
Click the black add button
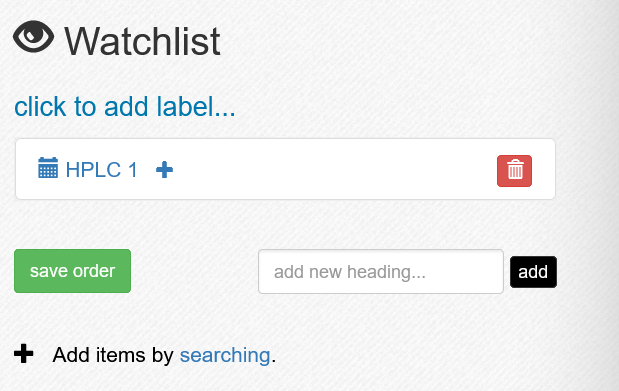pyautogui.click(x=533, y=272)
